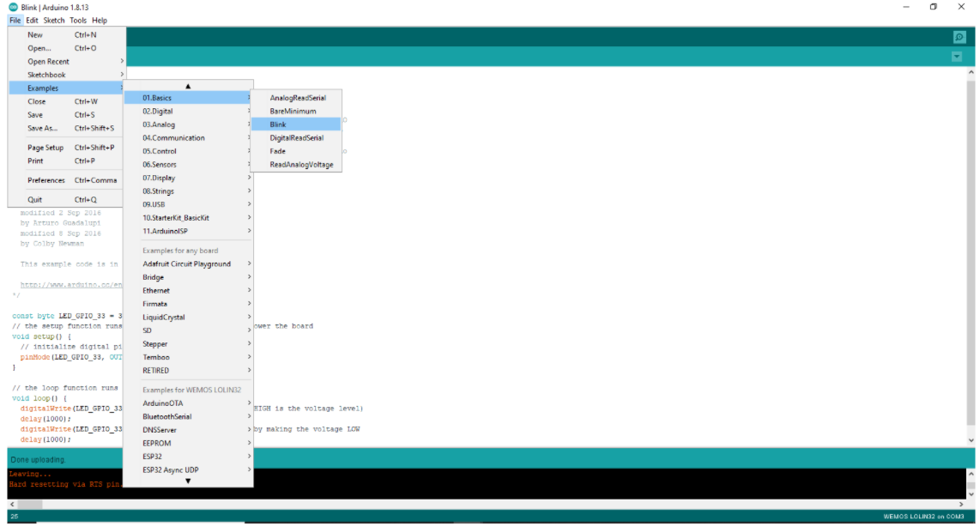The image size is (980, 527).
Task: Click the horizontal scrollbar right arrow
Action: (963, 504)
